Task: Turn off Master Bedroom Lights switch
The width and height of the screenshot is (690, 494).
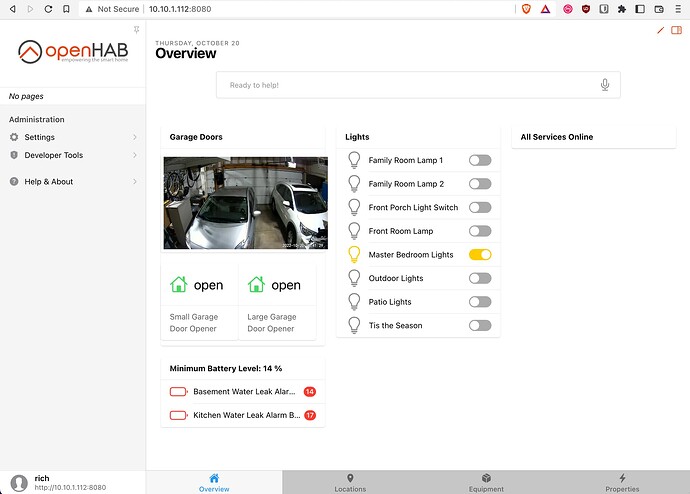Action: 480,255
